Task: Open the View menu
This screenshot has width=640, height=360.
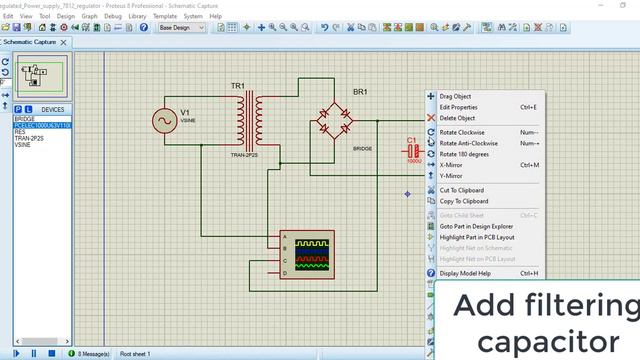Action: click(26, 16)
